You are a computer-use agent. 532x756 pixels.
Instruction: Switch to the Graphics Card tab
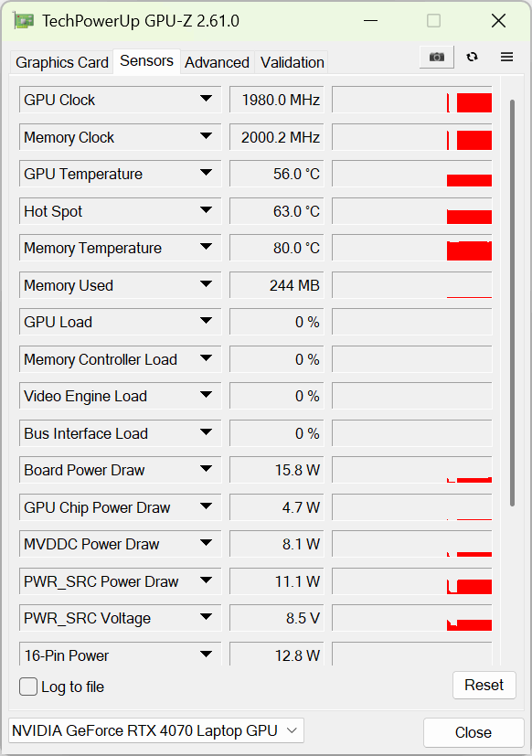(62, 62)
